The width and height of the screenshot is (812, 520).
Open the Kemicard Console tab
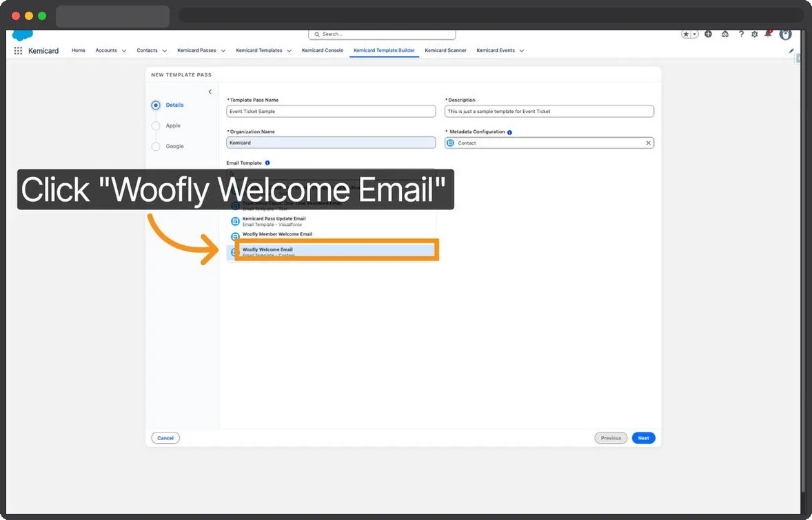click(323, 50)
